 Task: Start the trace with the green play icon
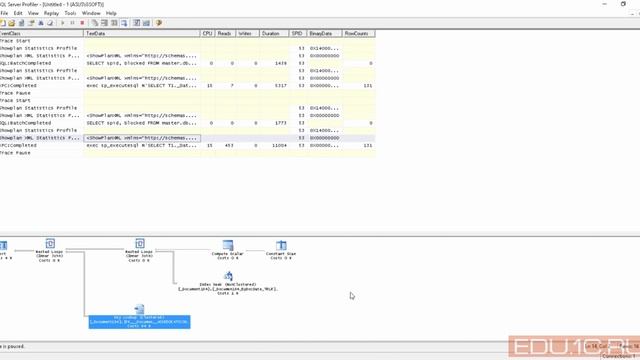point(63,23)
